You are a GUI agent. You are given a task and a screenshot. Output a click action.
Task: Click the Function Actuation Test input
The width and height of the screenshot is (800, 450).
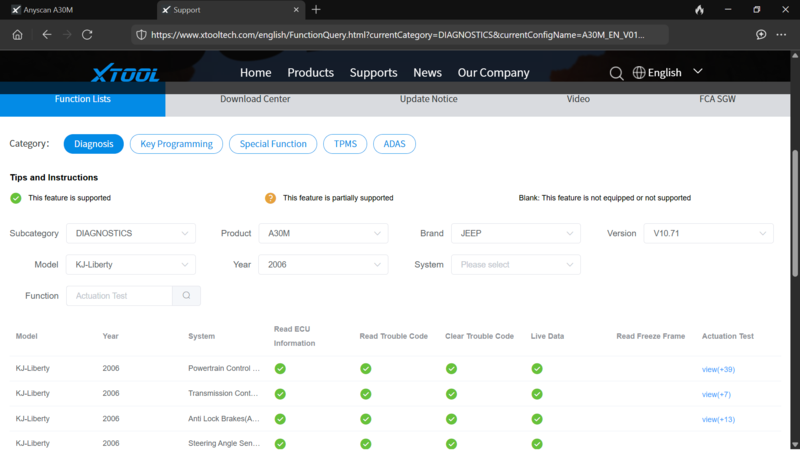119,295
